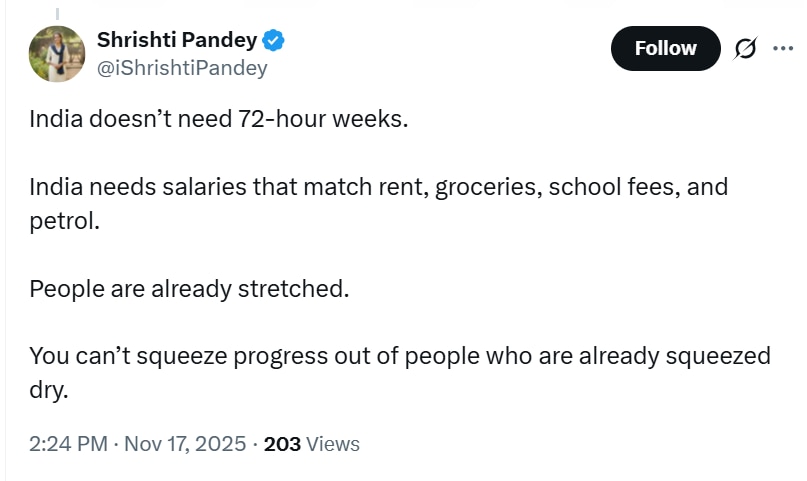Open Shrishti Pandey's profile picture

pos(58,54)
